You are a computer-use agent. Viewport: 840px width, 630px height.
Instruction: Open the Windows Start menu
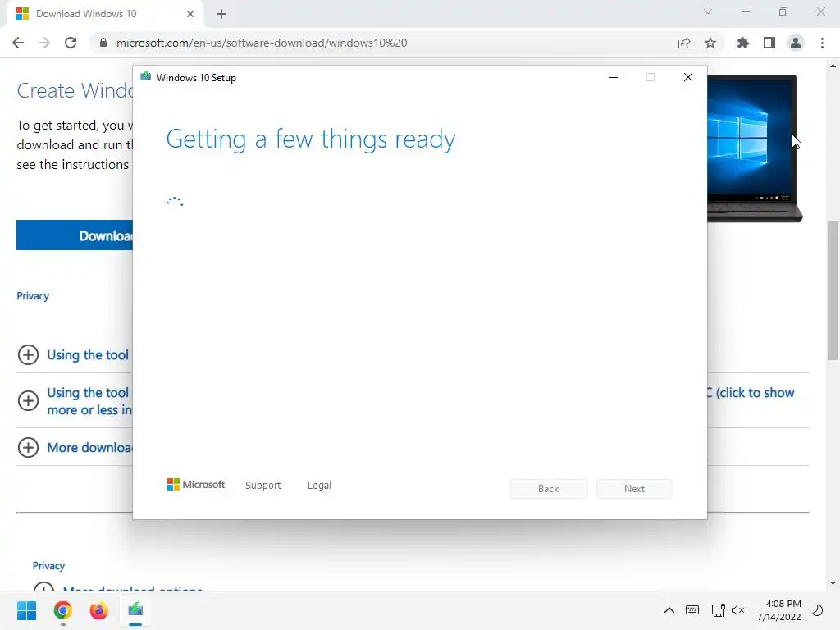pyautogui.click(x=26, y=610)
